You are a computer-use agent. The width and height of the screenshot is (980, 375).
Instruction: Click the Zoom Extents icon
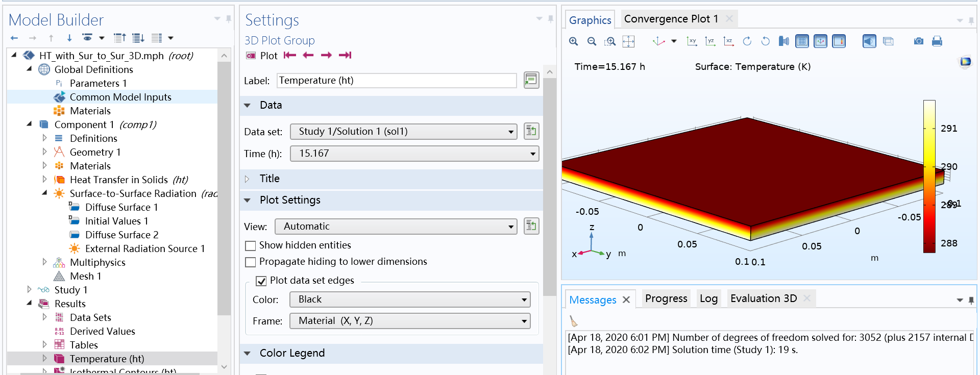point(628,41)
